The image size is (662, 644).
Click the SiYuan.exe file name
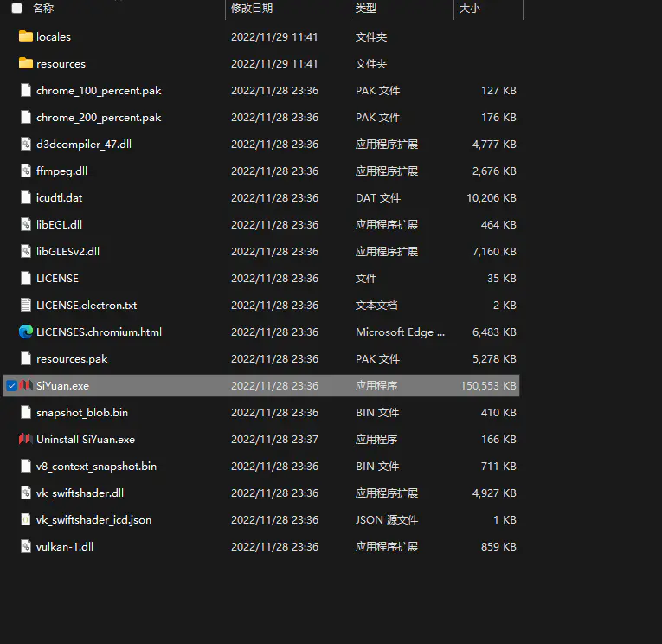(x=62, y=385)
